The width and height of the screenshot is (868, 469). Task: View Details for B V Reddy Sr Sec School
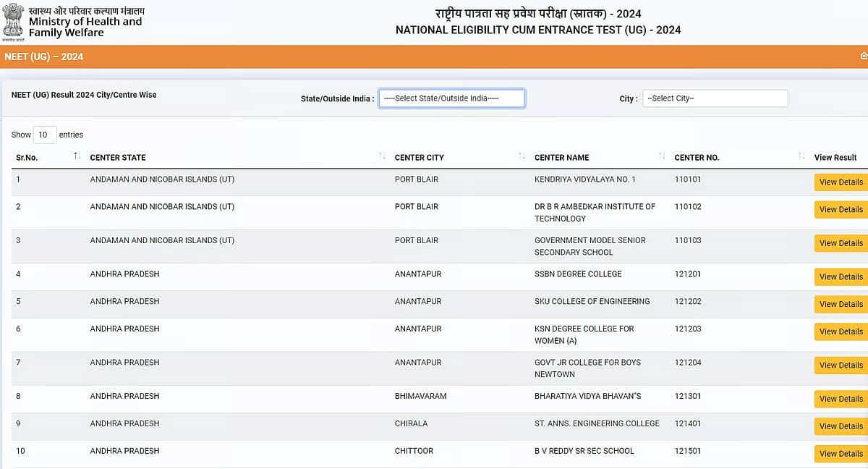click(841, 454)
